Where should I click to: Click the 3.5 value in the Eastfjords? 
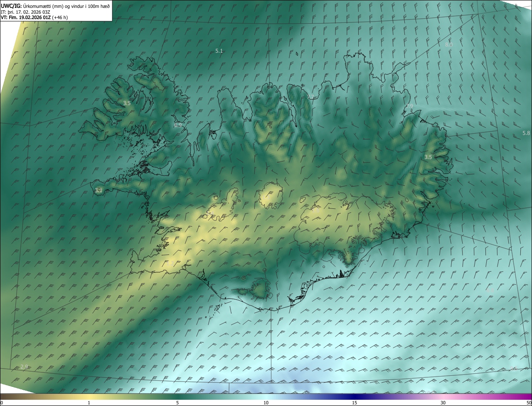pos(428,157)
